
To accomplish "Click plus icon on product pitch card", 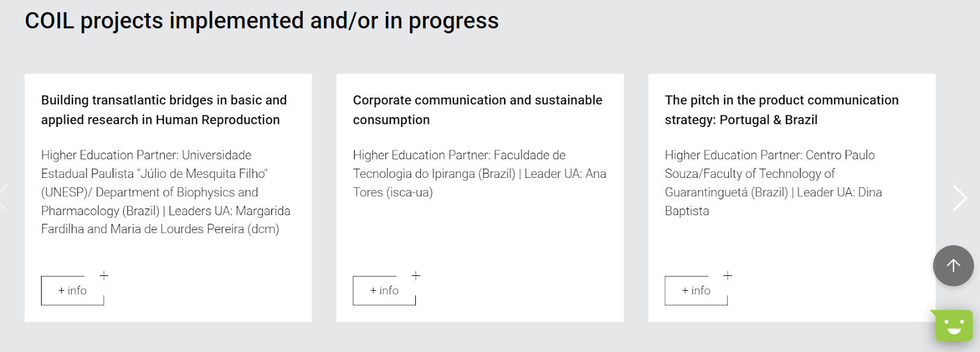I will pyautogui.click(x=728, y=275).
